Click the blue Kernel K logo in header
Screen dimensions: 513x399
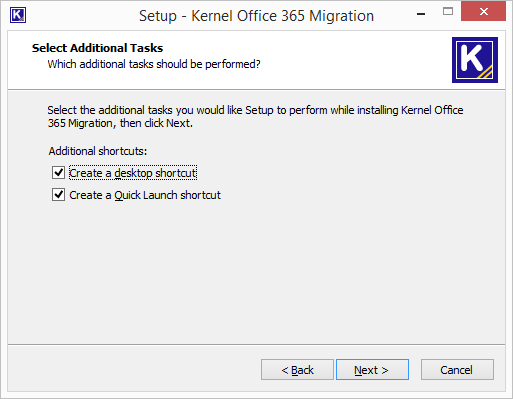coord(475,60)
